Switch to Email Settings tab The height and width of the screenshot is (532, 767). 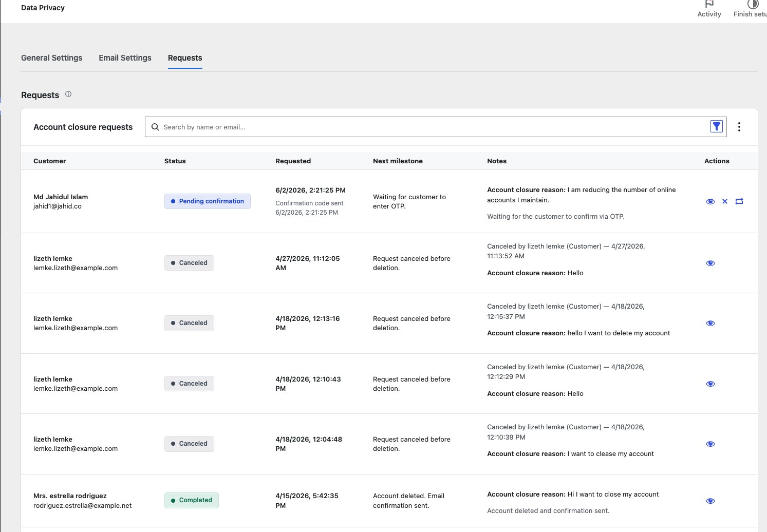coord(125,58)
